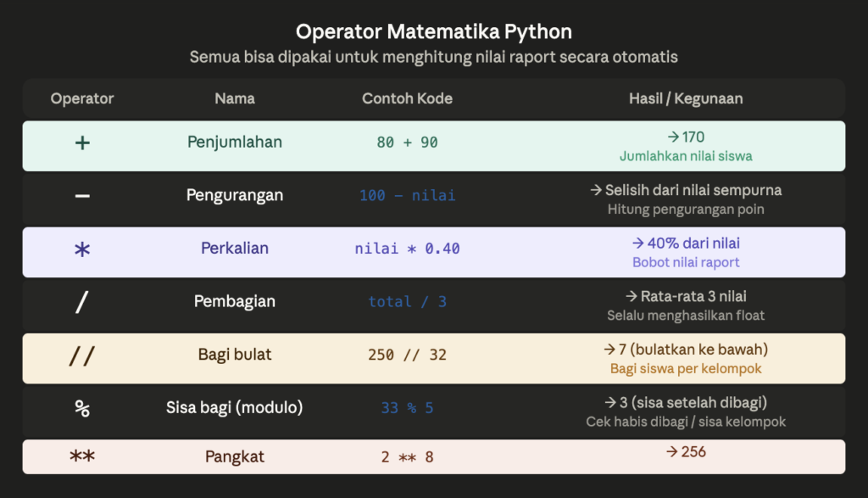
Task: Click 'Bagi siswa per kelompok' description
Action: (685, 369)
